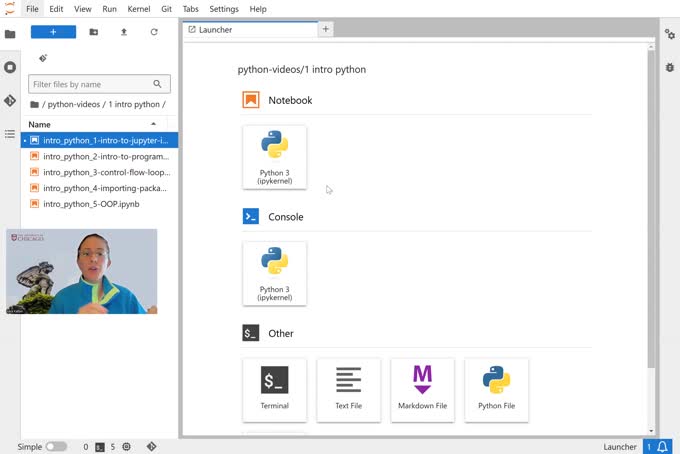Open the Table of Contents sidebar
680x454 pixels.
coord(10,134)
